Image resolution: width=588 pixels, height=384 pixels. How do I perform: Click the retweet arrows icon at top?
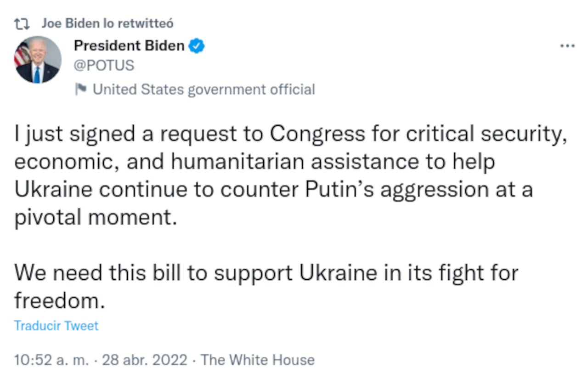pyautogui.click(x=22, y=23)
